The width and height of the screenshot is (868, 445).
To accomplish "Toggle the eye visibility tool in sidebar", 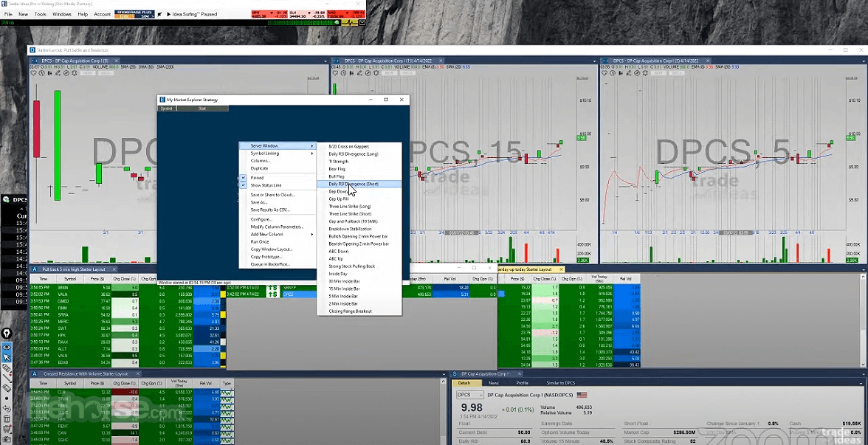I will [6, 347].
